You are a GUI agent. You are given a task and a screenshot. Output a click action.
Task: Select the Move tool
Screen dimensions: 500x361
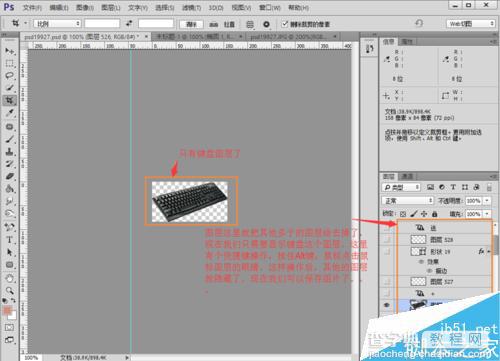[9, 51]
